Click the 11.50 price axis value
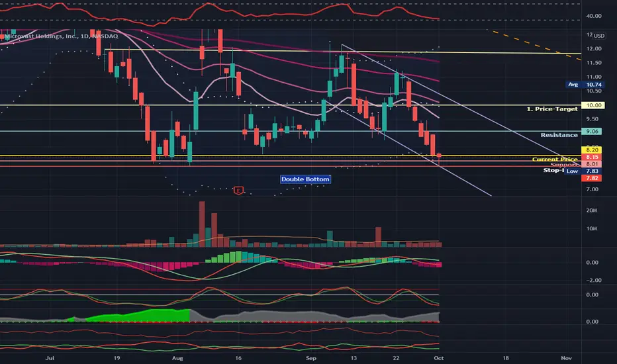The image size is (617, 364). point(594,63)
